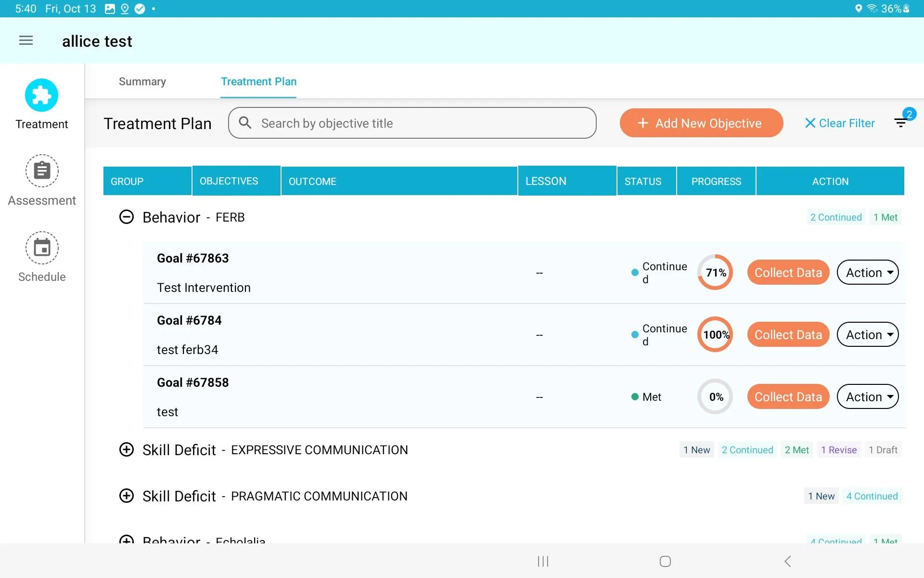
Task: Open Action dropdown for Goal #6784
Action: 868,335
